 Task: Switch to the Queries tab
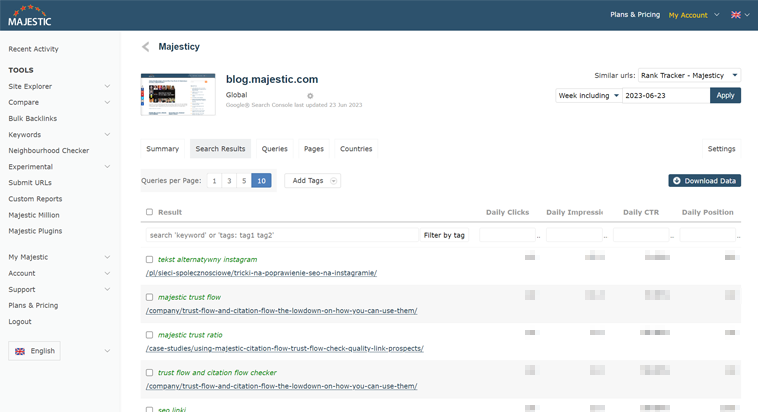pos(274,149)
